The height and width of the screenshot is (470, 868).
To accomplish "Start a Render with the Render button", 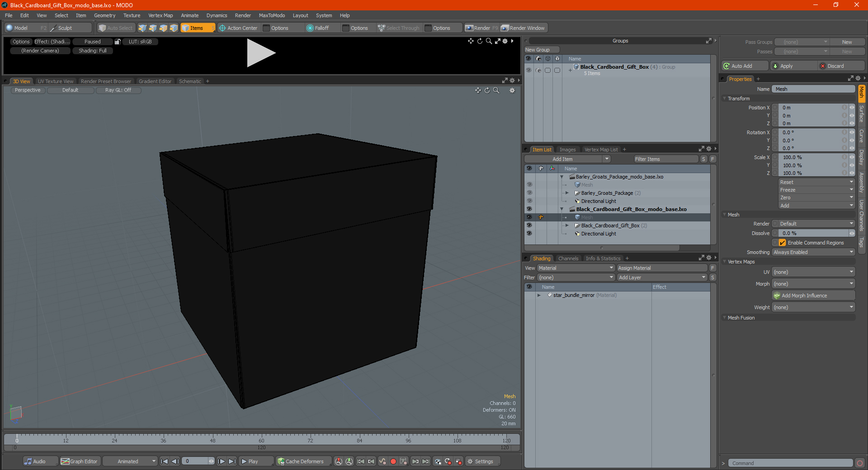I will (481, 28).
